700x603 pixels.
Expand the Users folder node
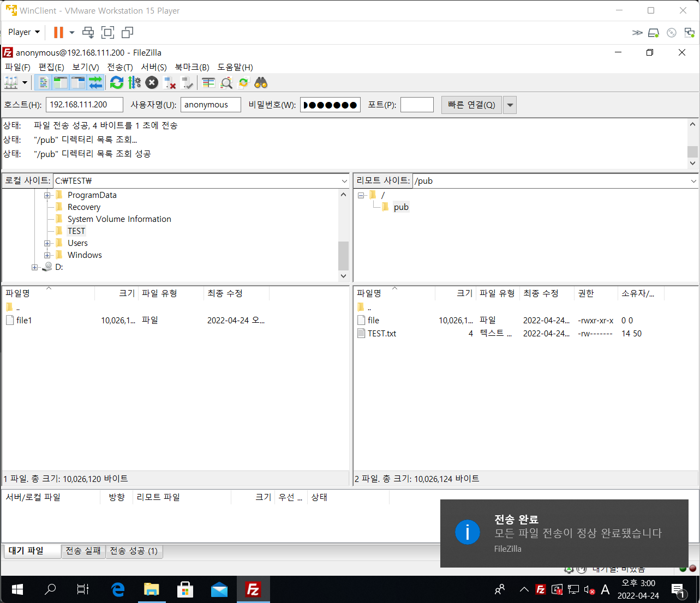coord(47,243)
